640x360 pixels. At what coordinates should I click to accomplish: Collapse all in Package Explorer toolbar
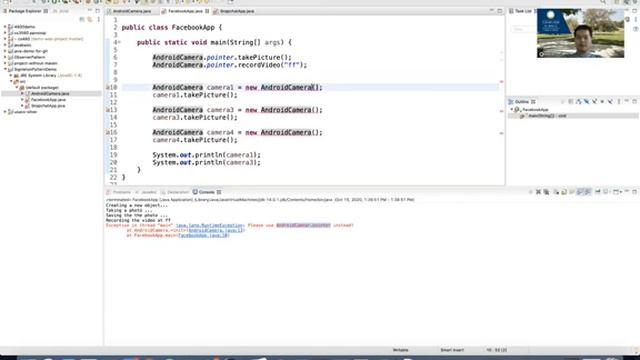click(82, 19)
